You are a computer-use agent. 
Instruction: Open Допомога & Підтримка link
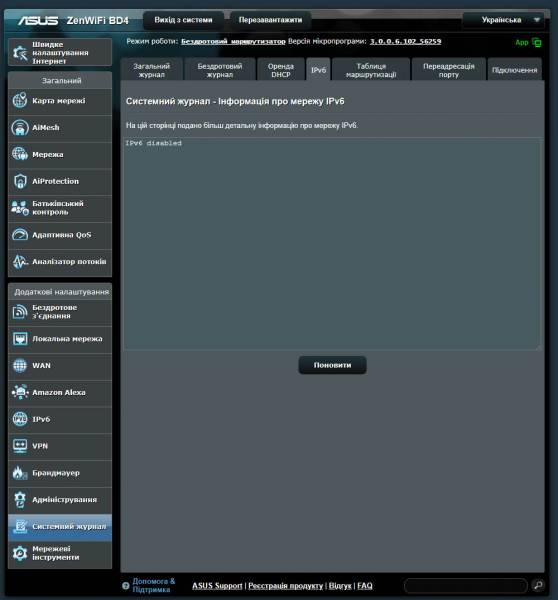pos(153,585)
